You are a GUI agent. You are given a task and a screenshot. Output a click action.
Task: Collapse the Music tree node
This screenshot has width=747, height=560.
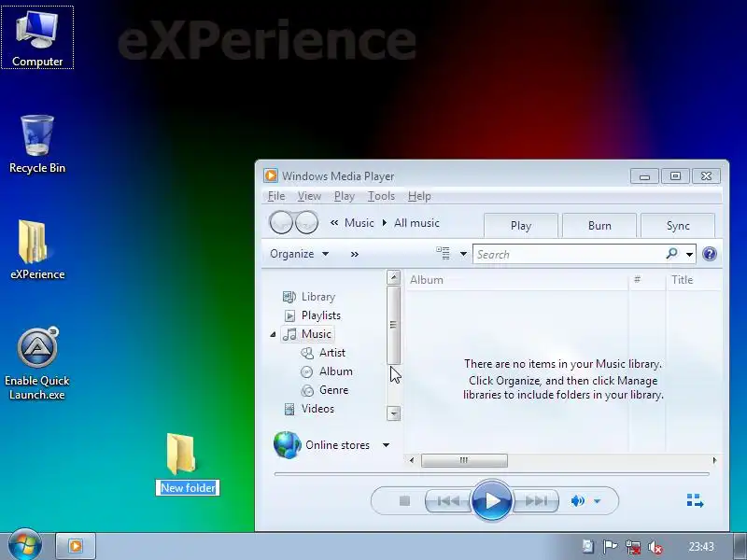pos(273,334)
